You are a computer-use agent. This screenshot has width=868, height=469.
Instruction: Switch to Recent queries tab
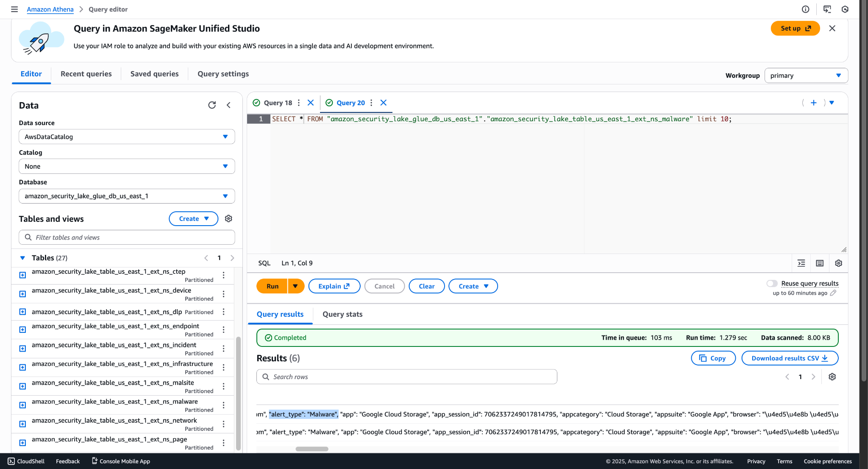[86, 74]
